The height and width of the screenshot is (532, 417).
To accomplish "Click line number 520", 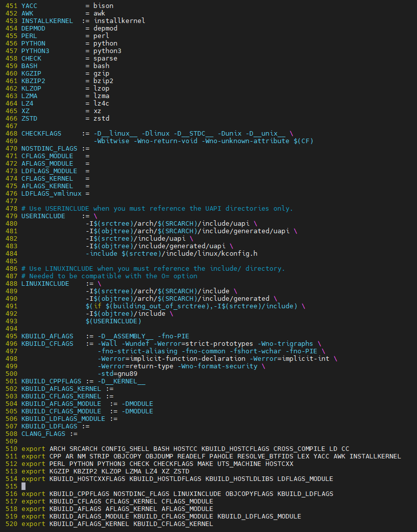I will pos(11,524).
